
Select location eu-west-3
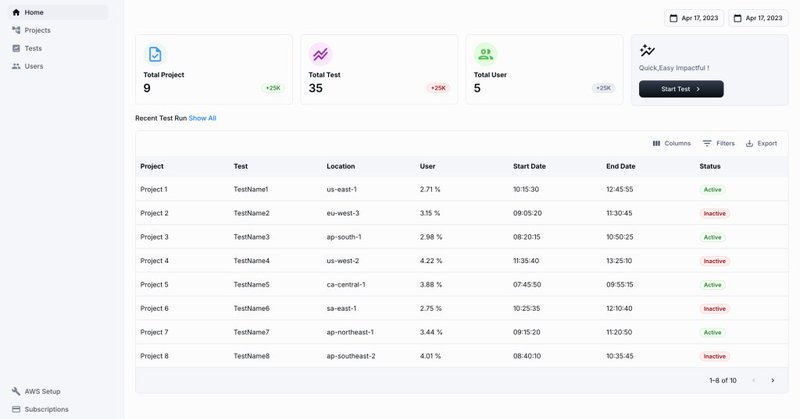tap(343, 213)
